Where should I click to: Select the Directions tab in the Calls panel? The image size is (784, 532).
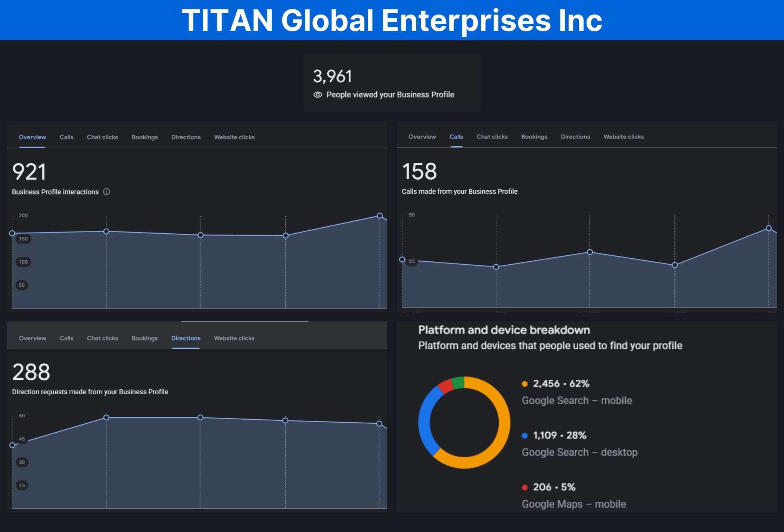point(575,137)
